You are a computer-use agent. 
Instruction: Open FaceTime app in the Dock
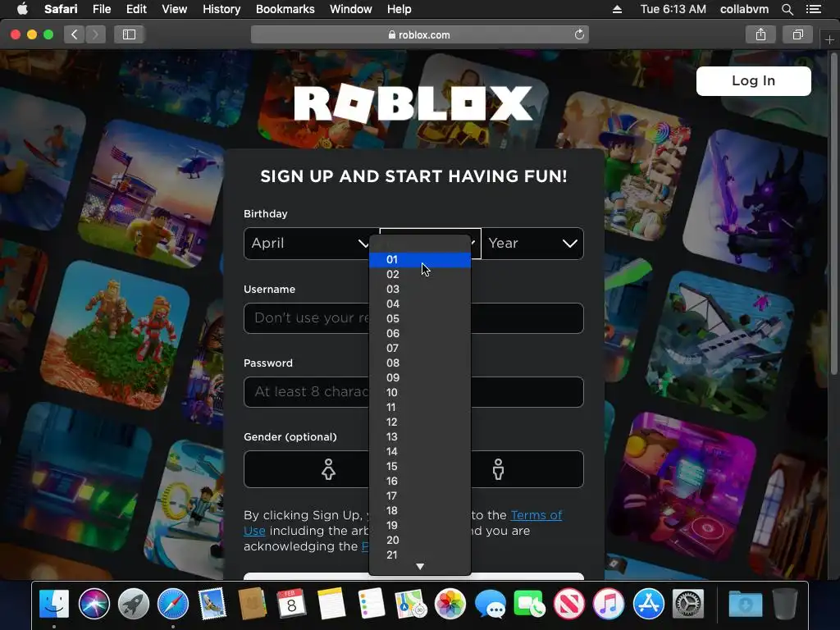529,604
